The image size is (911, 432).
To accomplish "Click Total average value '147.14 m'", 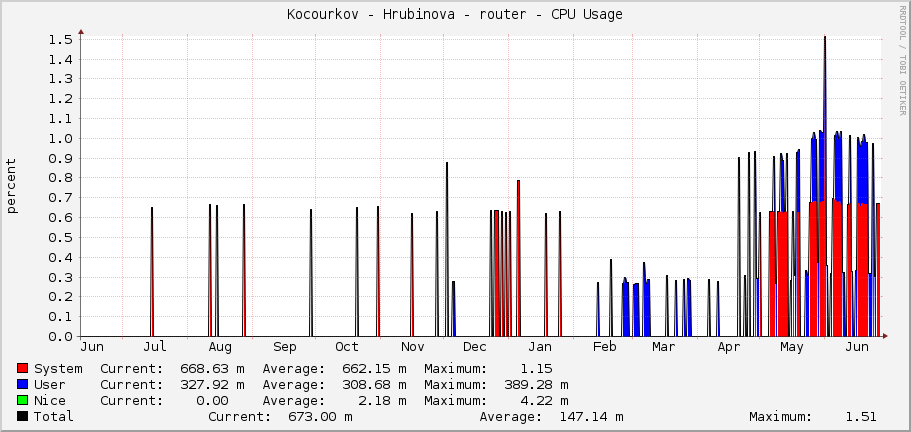I will [x=591, y=416].
